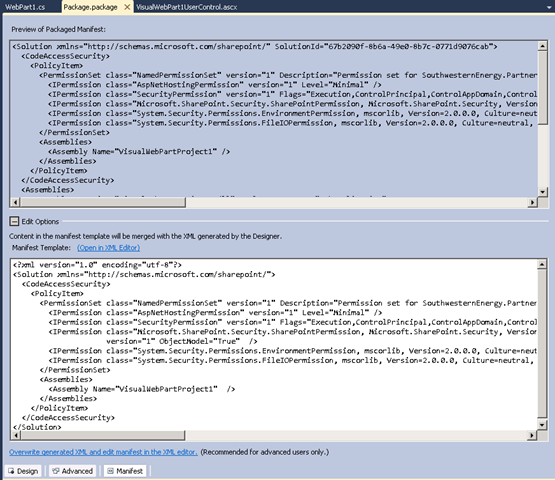Open the document tabs dropdown arrow
This screenshot has height=480, width=555.
click(549, 7)
